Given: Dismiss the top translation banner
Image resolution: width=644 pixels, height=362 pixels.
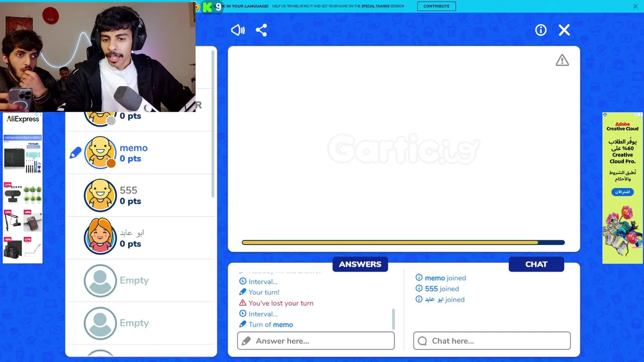Looking at the screenshot, I should 635,6.
